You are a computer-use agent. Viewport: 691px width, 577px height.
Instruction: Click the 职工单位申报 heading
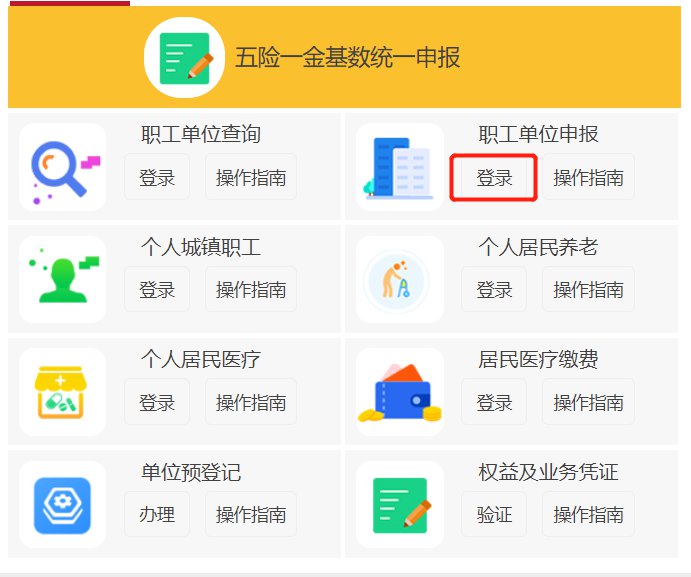(538, 134)
